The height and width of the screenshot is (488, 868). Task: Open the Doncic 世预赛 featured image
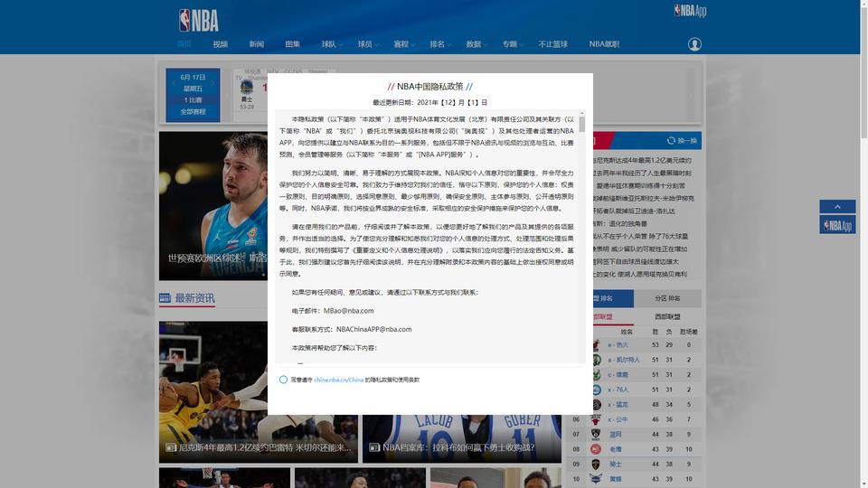tap(213, 206)
